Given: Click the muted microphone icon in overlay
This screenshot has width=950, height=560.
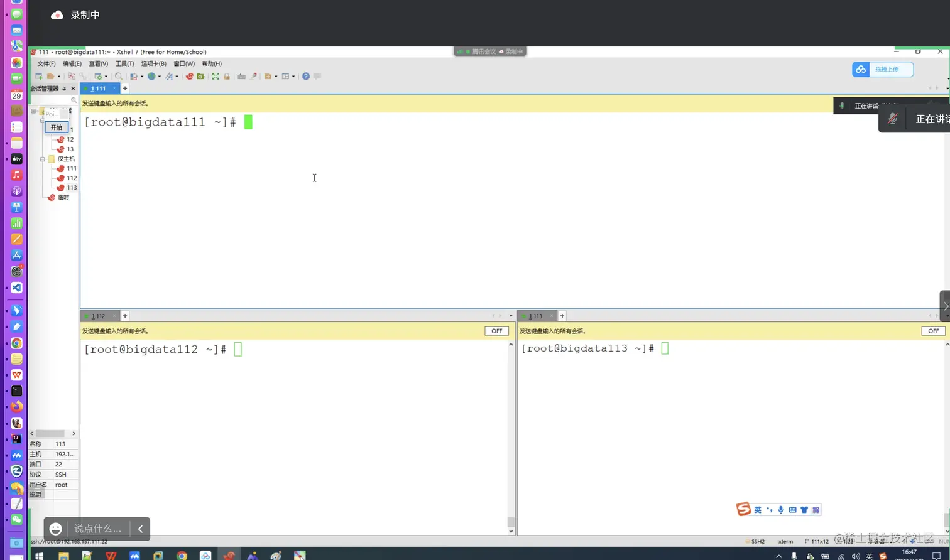Looking at the screenshot, I should click(892, 119).
